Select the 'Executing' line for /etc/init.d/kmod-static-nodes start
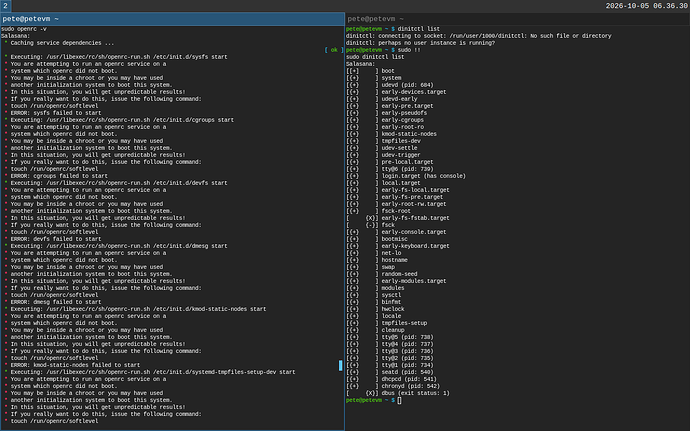 click(x=138, y=309)
